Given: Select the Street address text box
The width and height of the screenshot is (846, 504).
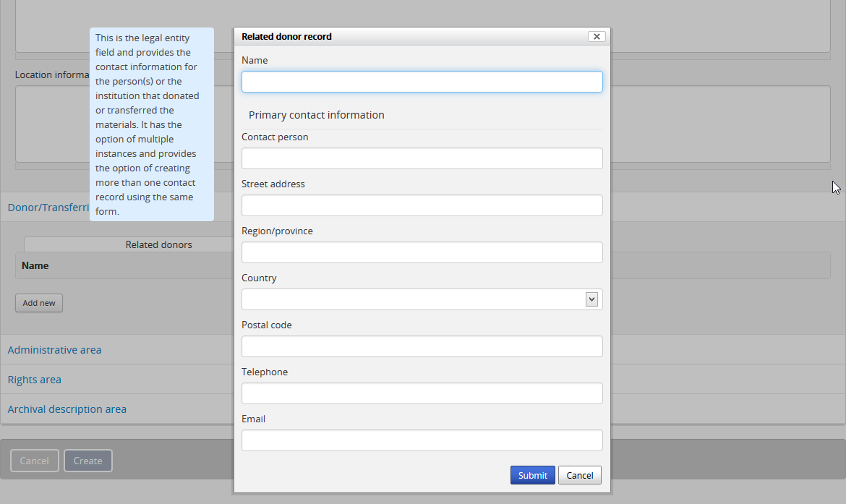Looking at the screenshot, I should (422, 205).
